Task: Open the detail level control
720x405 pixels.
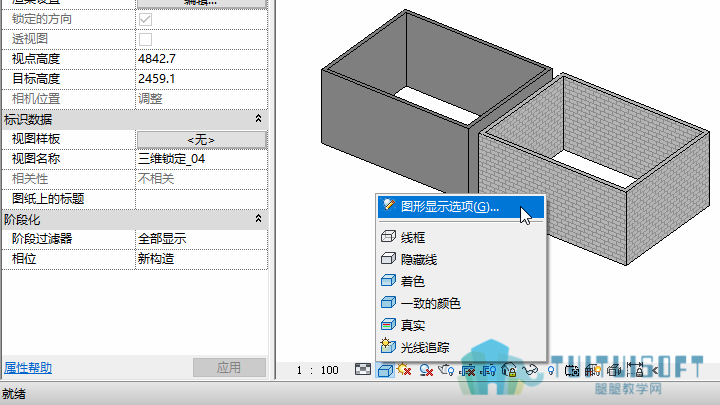Action: pyautogui.click(x=363, y=369)
